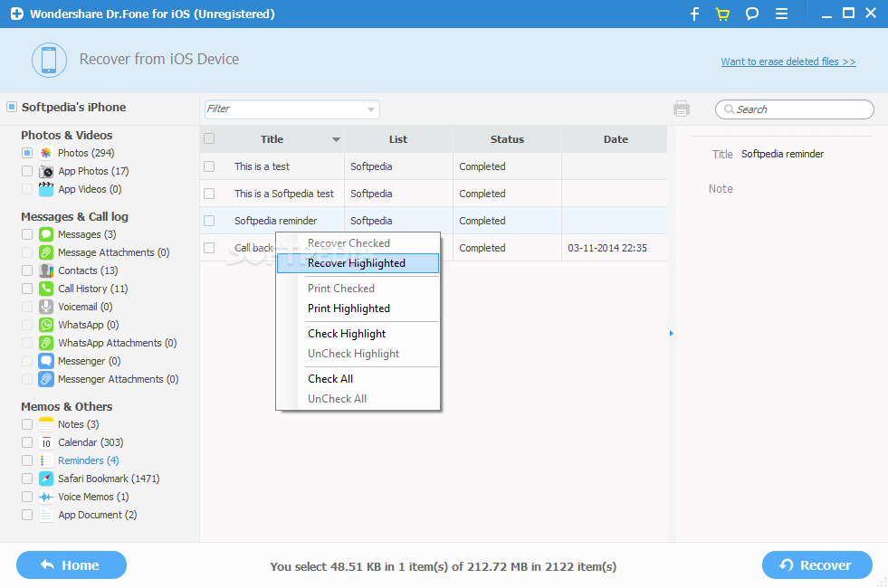This screenshot has height=588, width=888.
Task: Open the feedback chat bubble icon
Action: tap(751, 14)
